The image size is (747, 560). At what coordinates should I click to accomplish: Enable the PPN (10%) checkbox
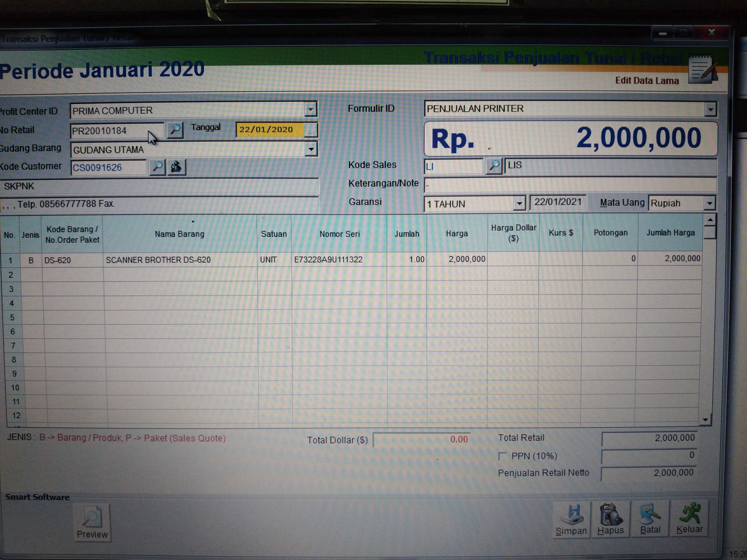pyautogui.click(x=502, y=456)
